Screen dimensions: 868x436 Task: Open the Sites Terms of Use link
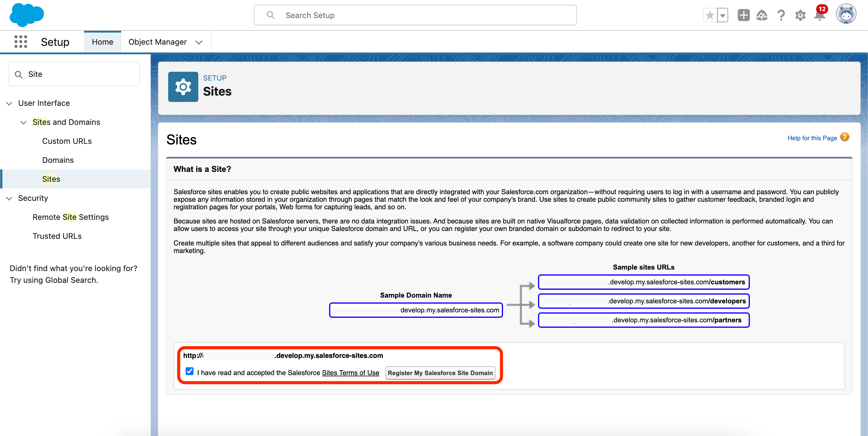point(351,373)
